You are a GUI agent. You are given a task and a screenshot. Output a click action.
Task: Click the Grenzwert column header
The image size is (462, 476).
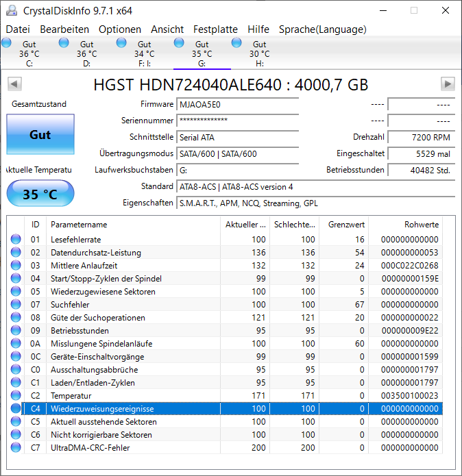[x=344, y=225]
